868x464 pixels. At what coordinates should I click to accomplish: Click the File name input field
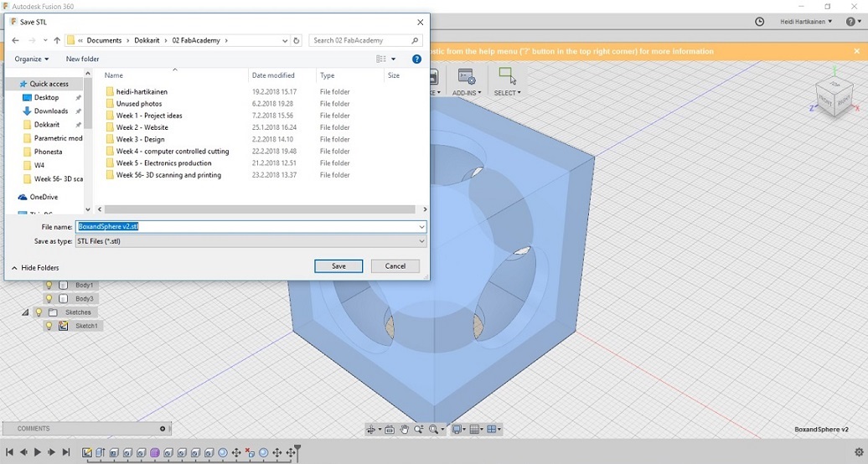pos(251,226)
